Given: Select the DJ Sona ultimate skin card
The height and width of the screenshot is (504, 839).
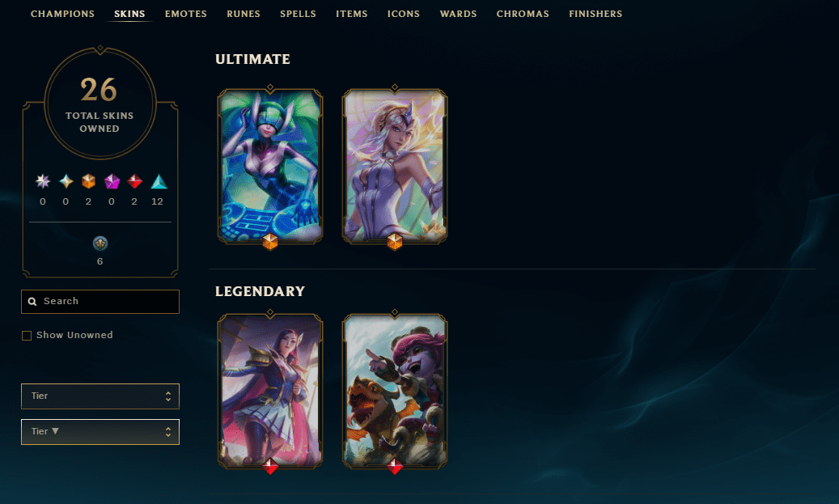Looking at the screenshot, I should (270, 167).
